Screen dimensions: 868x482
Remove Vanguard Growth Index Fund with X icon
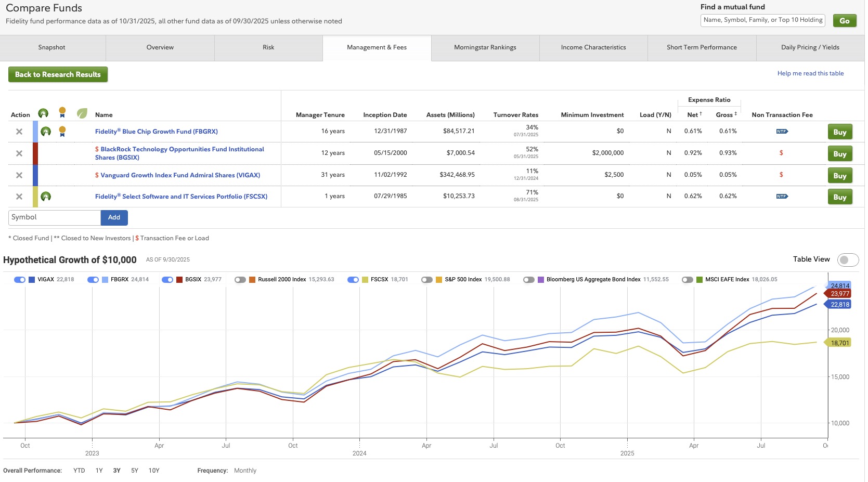point(19,175)
